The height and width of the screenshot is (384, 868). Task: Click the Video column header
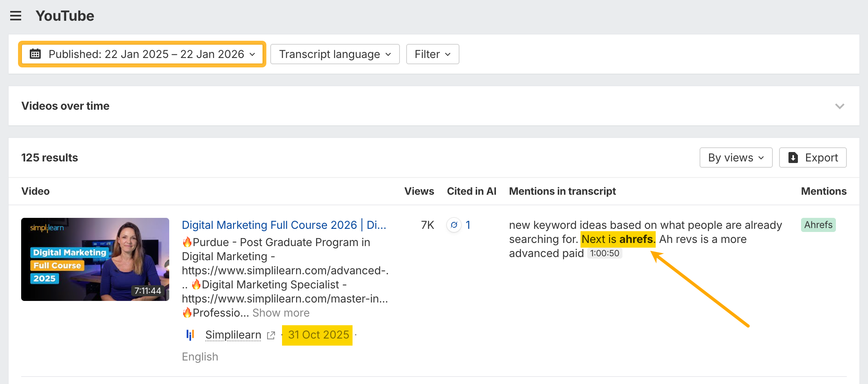[x=36, y=191]
